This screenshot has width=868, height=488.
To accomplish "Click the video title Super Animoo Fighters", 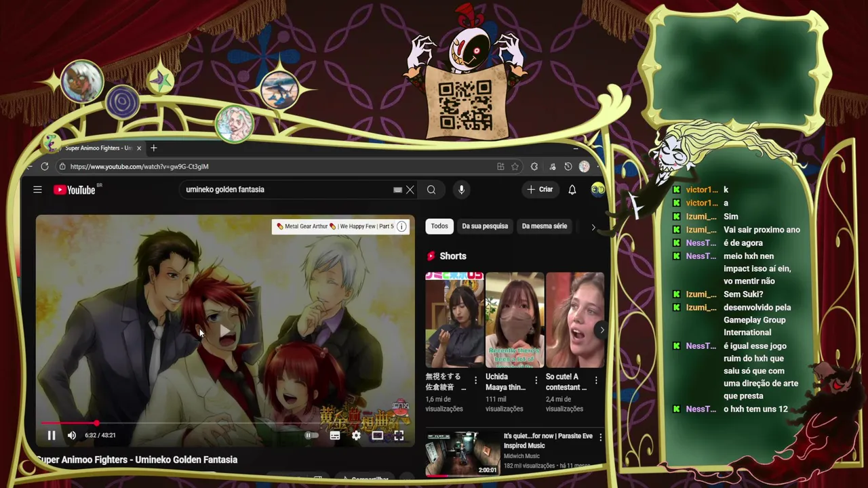I will [x=137, y=460].
